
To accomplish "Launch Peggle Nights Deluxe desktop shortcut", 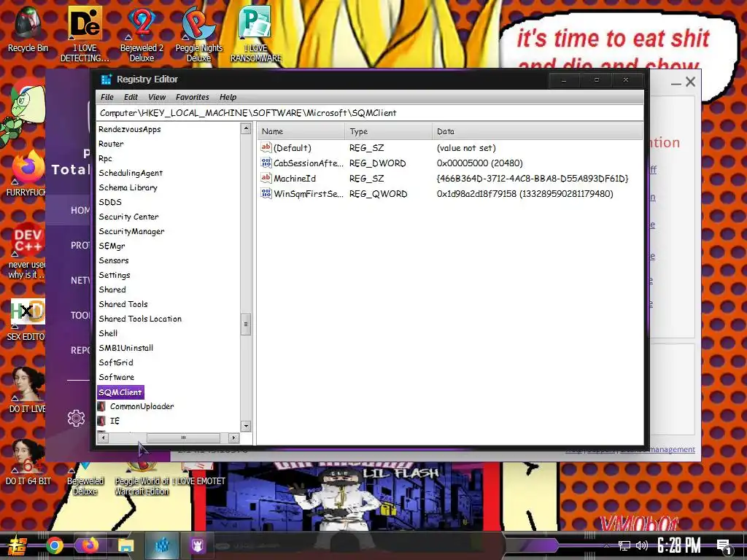I will (198, 34).
